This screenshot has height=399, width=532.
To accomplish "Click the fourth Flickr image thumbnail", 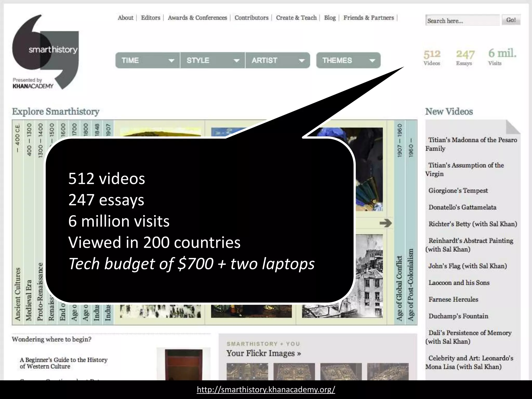I will click(388, 372).
